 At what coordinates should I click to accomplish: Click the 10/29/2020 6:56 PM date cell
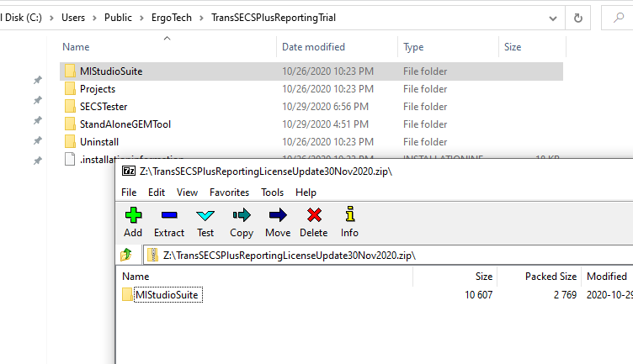click(x=325, y=107)
